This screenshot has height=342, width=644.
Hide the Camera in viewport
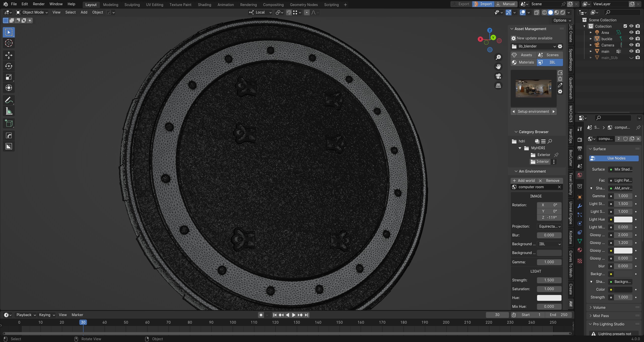click(631, 45)
